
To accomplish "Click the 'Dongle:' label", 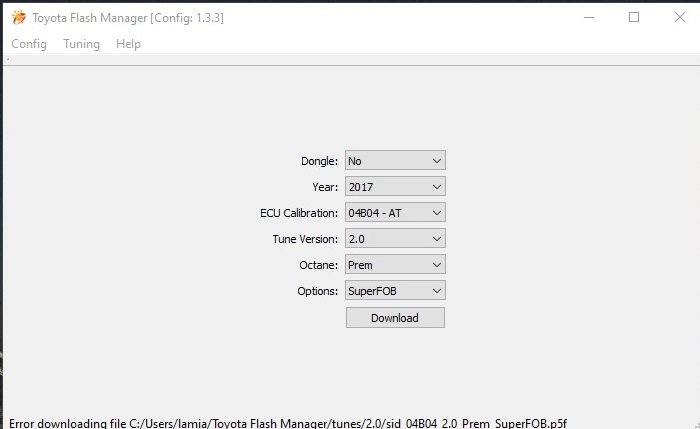I will coord(320,161).
